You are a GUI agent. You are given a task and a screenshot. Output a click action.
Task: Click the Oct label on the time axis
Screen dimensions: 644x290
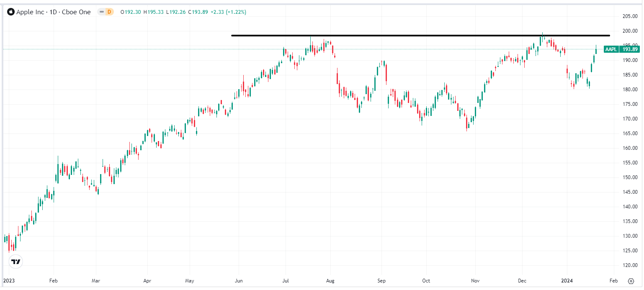[x=426, y=281]
